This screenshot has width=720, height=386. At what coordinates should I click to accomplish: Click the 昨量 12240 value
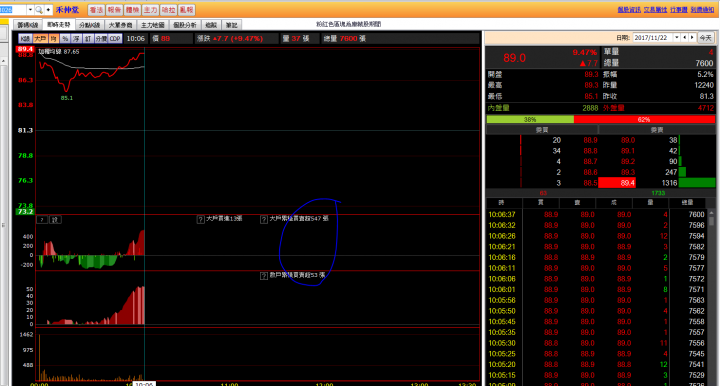coord(704,85)
